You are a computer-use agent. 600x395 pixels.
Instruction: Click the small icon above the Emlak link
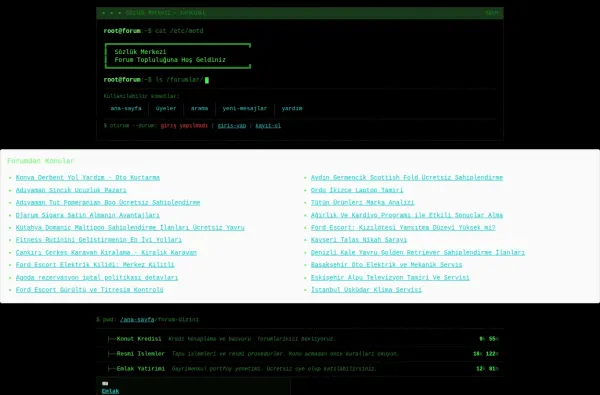pyautogui.click(x=105, y=384)
